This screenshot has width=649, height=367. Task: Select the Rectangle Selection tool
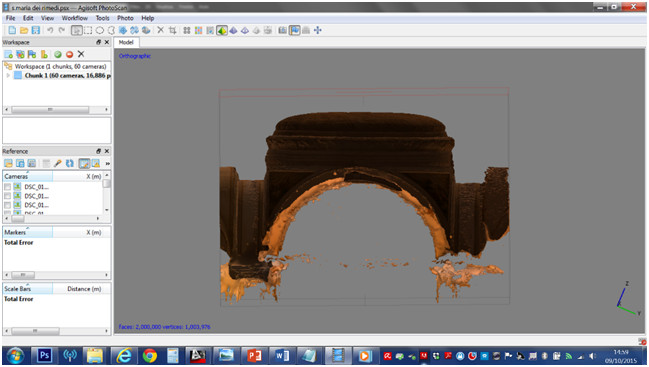[x=88, y=30]
